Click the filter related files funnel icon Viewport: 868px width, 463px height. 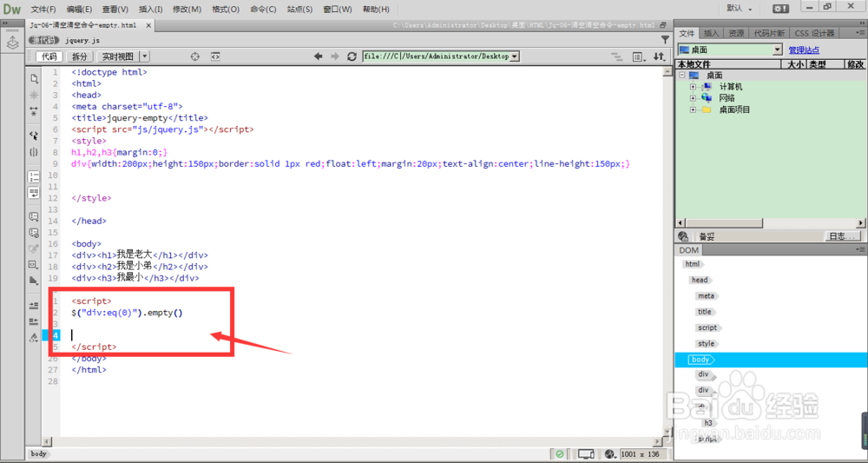[x=665, y=40]
